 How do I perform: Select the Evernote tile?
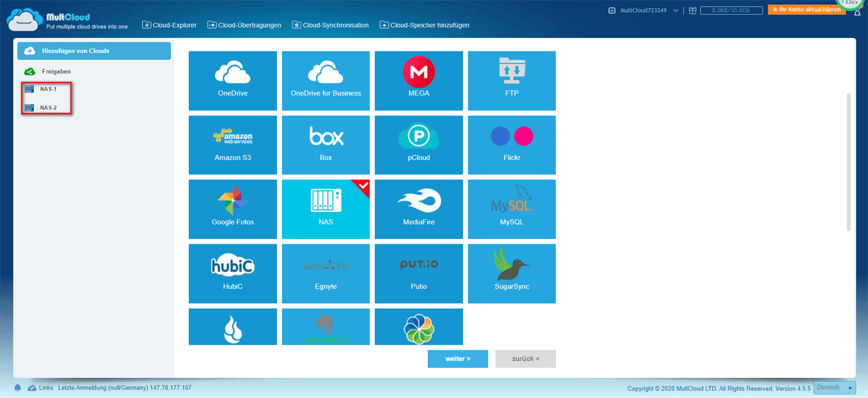pos(325,327)
